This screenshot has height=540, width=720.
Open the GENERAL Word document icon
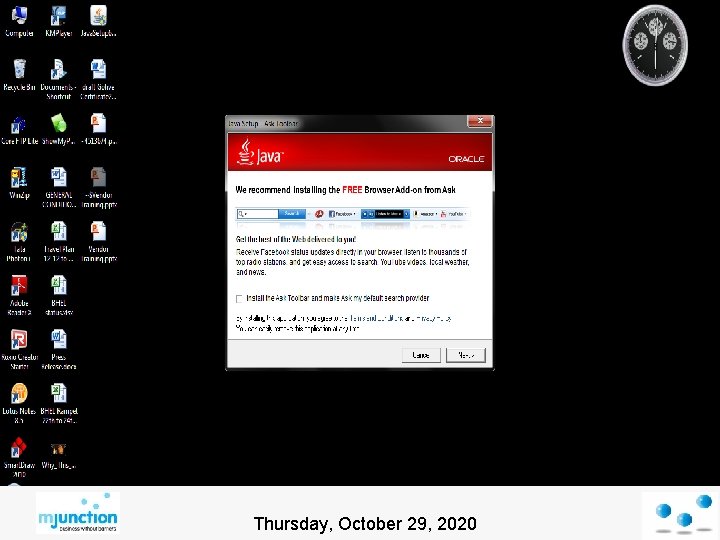58,187
